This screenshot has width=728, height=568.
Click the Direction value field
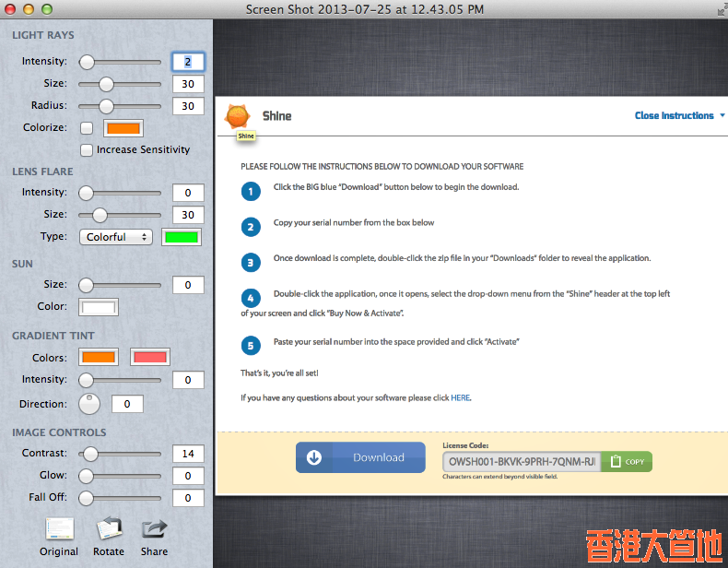[127, 404]
